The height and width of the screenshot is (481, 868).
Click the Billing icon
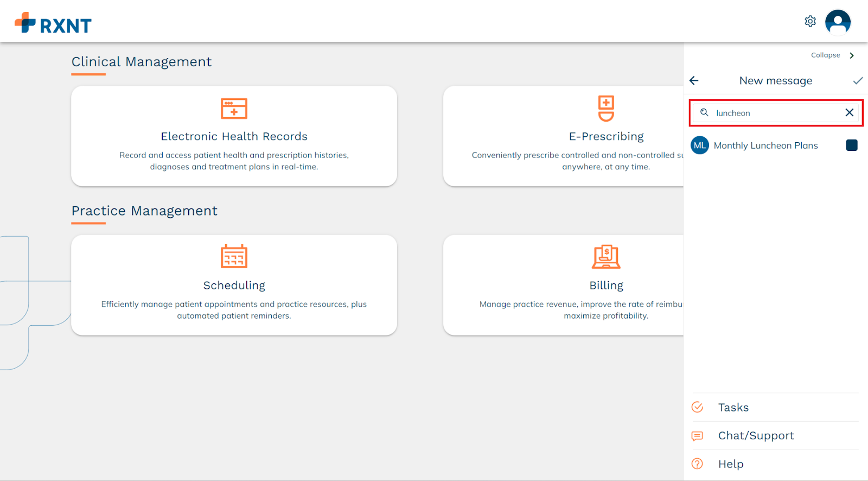click(606, 257)
